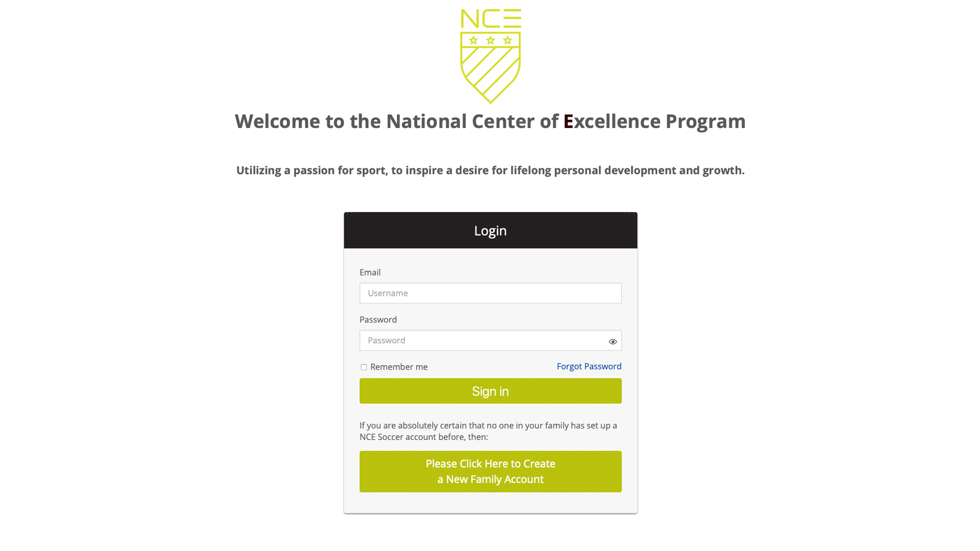
Task: Click the tagline about lifelong personal development
Action: coord(491,170)
